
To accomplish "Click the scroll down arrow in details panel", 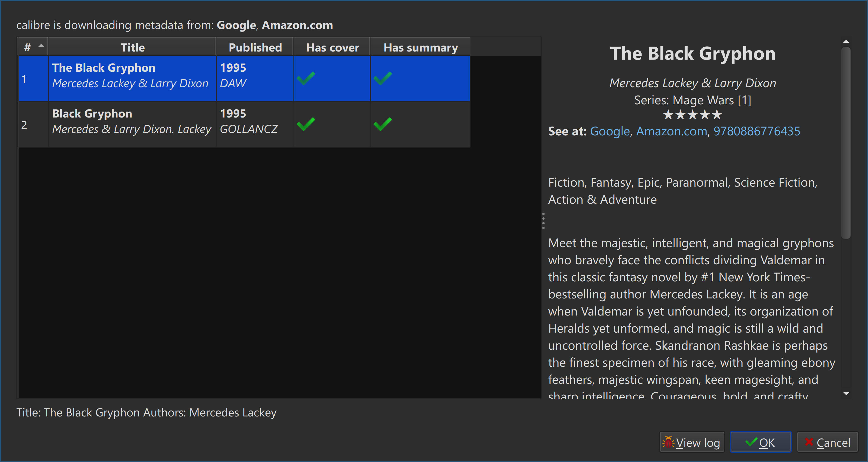I will coord(846,393).
